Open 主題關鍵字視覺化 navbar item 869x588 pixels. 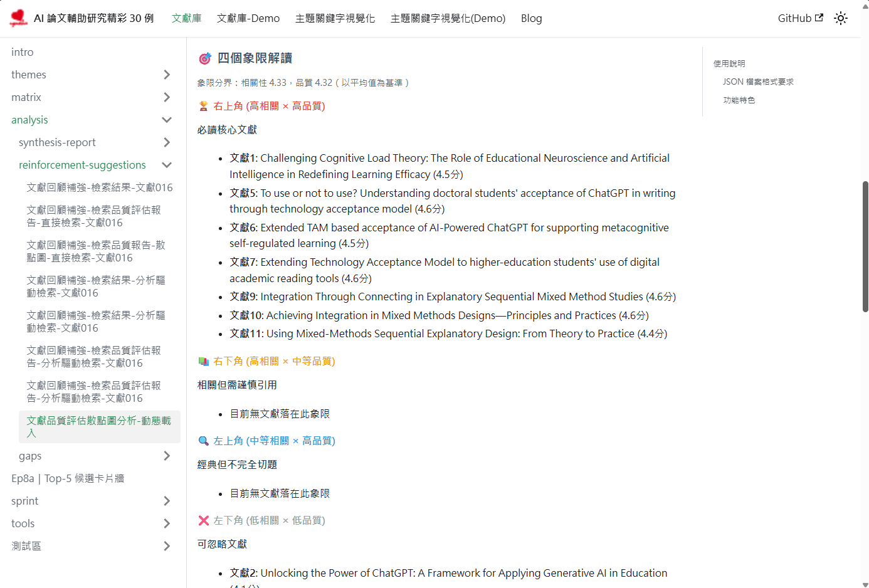[x=335, y=18]
